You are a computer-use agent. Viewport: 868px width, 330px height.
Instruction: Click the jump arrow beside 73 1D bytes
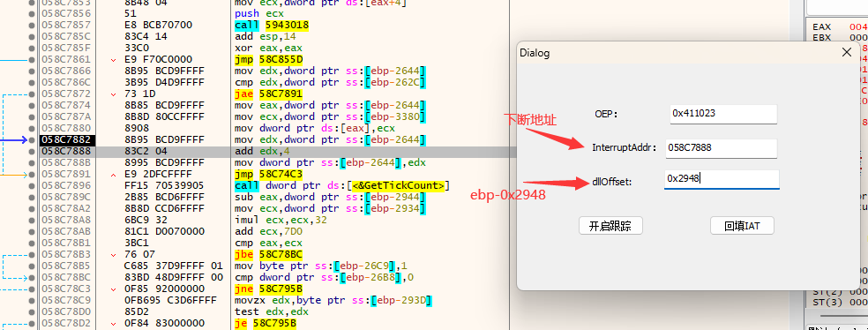114,94
